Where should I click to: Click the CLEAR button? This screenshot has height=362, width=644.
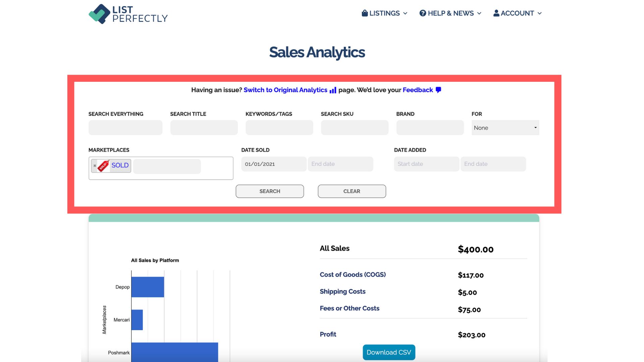point(352,191)
